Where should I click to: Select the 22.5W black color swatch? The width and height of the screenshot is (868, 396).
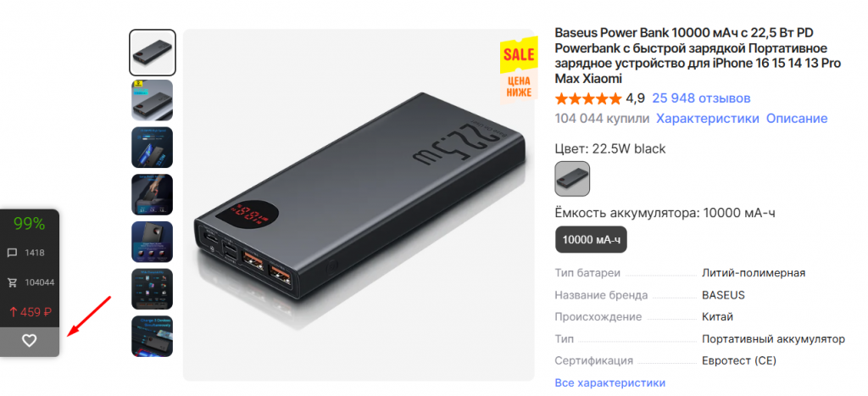pyautogui.click(x=572, y=179)
